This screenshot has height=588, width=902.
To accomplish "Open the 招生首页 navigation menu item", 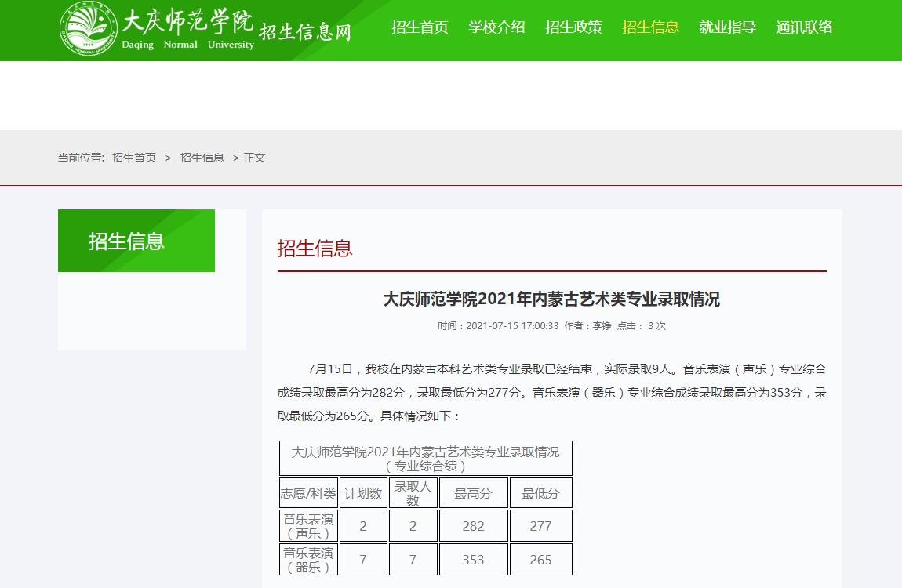I will click(x=420, y=27).
